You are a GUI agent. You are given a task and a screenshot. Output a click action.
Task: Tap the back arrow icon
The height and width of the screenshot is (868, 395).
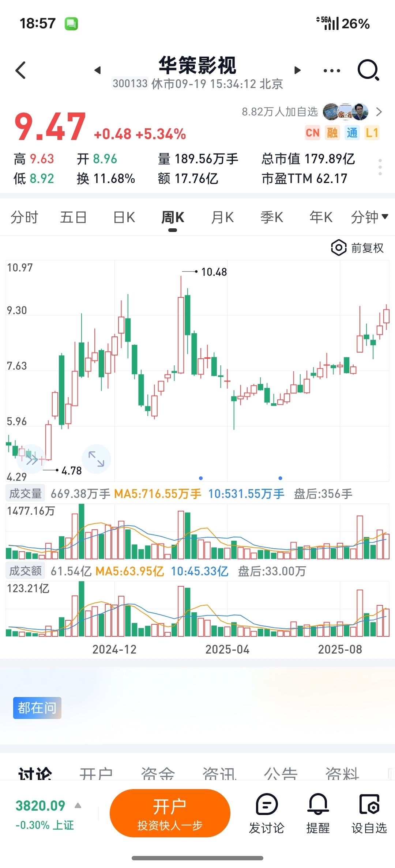20,70
